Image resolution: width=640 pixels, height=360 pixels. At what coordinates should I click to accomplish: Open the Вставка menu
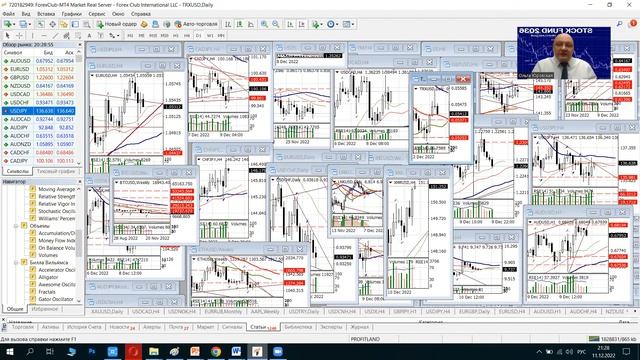click(x=46, y=14)
